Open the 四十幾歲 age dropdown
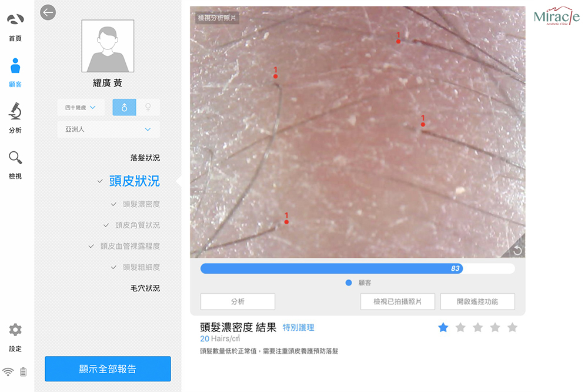The image size is (588, 392). pos(81,108)
